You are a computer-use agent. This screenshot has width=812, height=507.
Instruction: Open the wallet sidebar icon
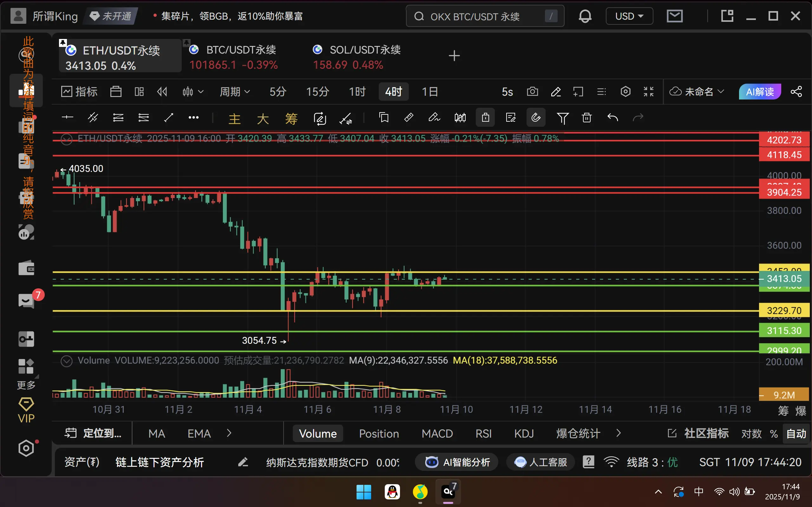(26, 268)
